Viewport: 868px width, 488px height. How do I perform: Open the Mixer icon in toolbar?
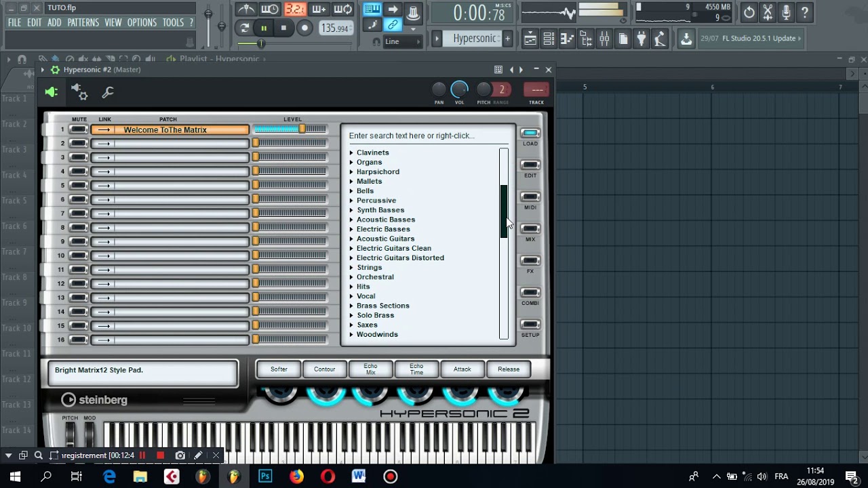[605, 39]
